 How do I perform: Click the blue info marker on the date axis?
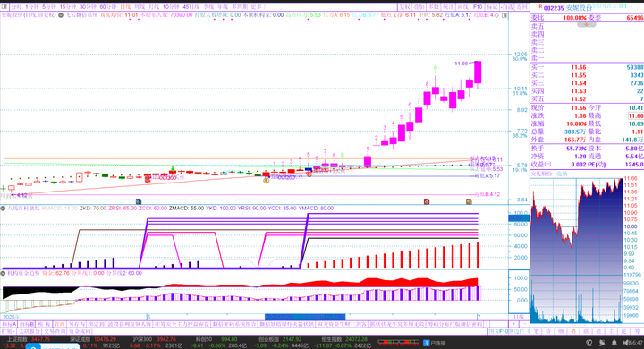pos(139,201)
